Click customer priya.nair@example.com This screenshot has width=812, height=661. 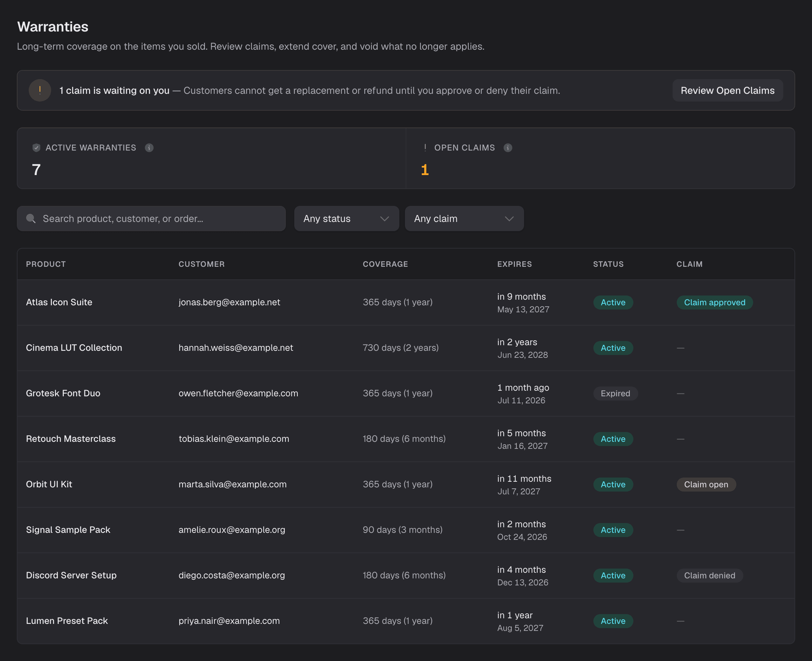click(229, 621)
